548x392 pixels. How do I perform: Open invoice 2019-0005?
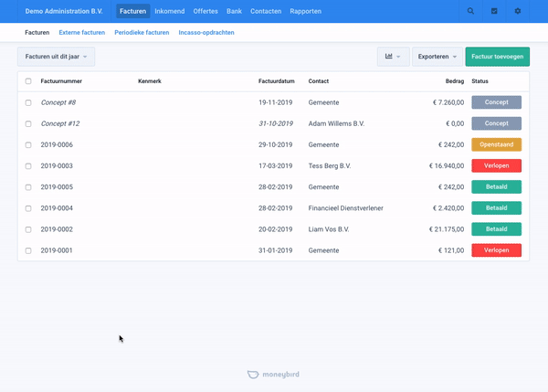coord(57,187)
